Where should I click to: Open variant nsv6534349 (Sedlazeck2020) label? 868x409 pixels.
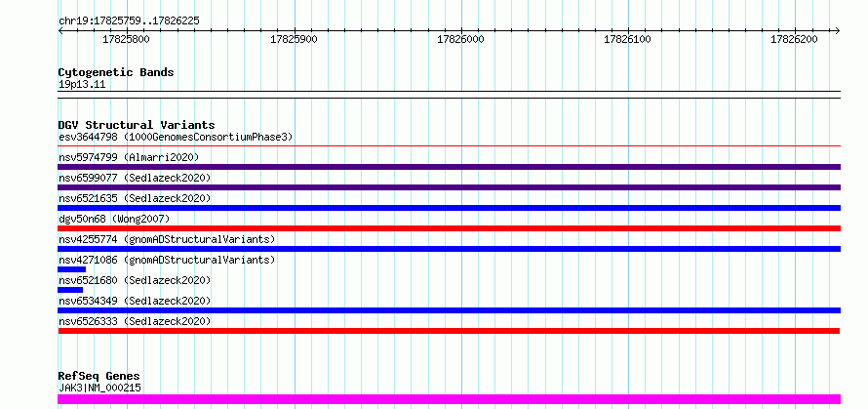pos(135,301)
